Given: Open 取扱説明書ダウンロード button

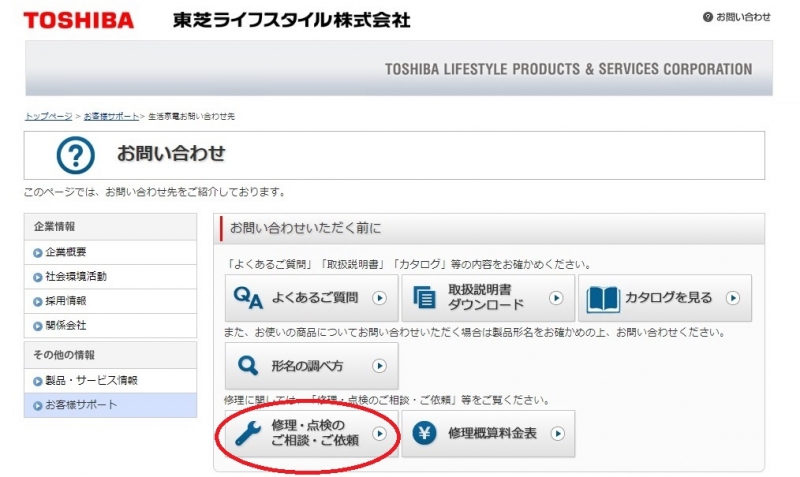Looking at the screenshot, I should pyautogui.click(x=488, y=298).
